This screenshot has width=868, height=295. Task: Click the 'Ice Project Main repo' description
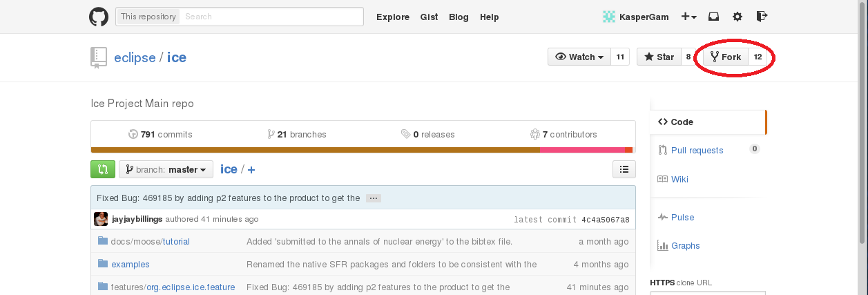(x=142, y=104)
